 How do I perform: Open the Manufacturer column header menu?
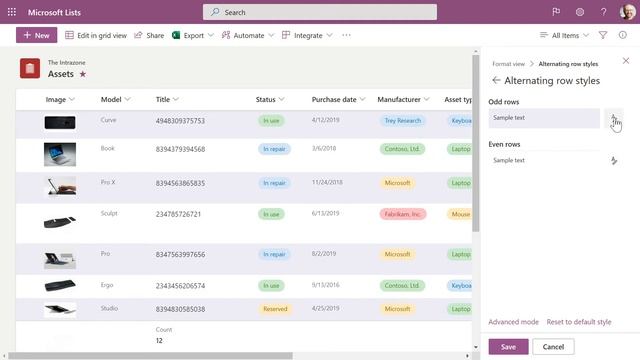pyautogui.click(x=403, y=100)
